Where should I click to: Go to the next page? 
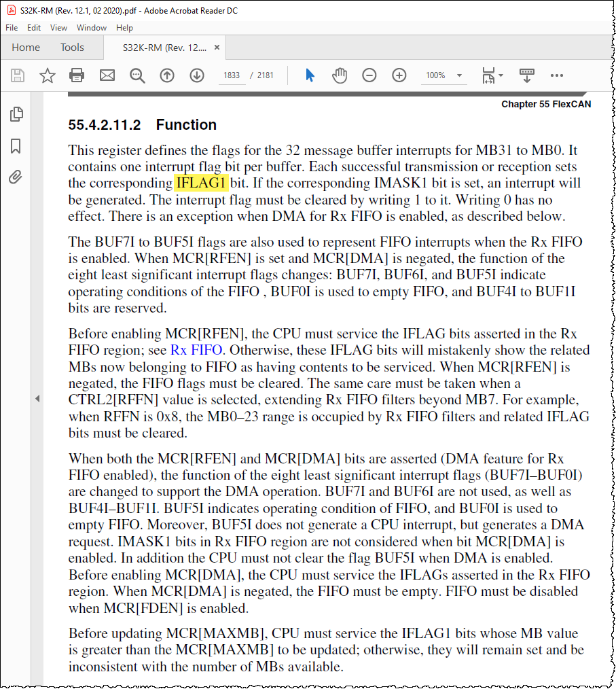pyautogui.click(x=196, y=75)
